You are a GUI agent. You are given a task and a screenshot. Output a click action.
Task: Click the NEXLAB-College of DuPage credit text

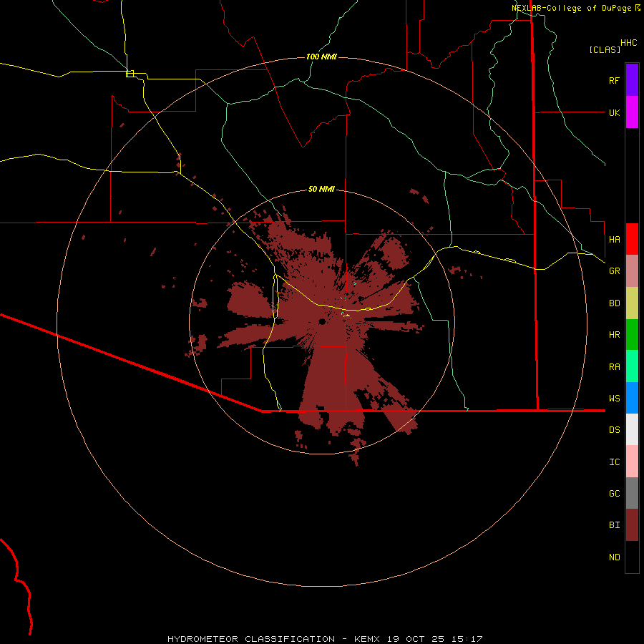click(x=571, y=8)
